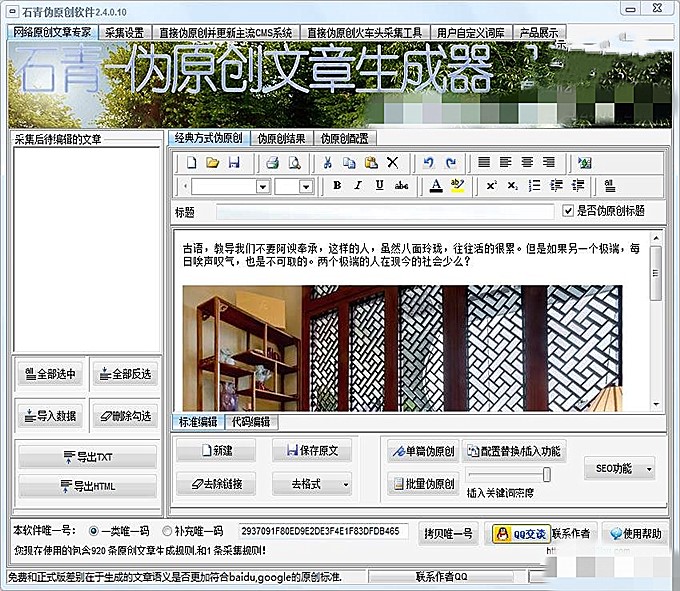Click the Undo arrow icon
The image size is (680, 591).
[x=428, y=162]
